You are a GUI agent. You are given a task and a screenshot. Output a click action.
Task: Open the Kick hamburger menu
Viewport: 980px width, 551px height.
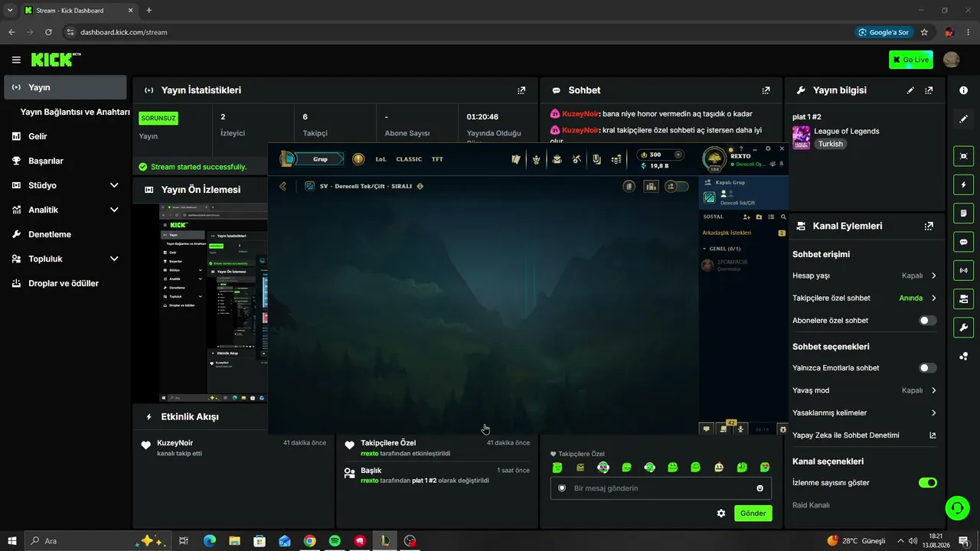[x=16, y=60]
